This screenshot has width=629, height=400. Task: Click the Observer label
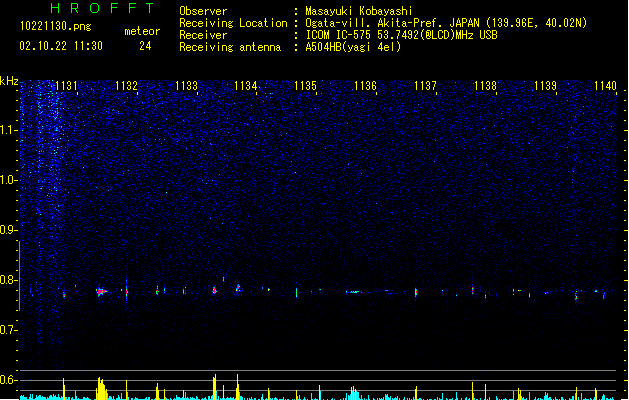[x=203, y=11]
